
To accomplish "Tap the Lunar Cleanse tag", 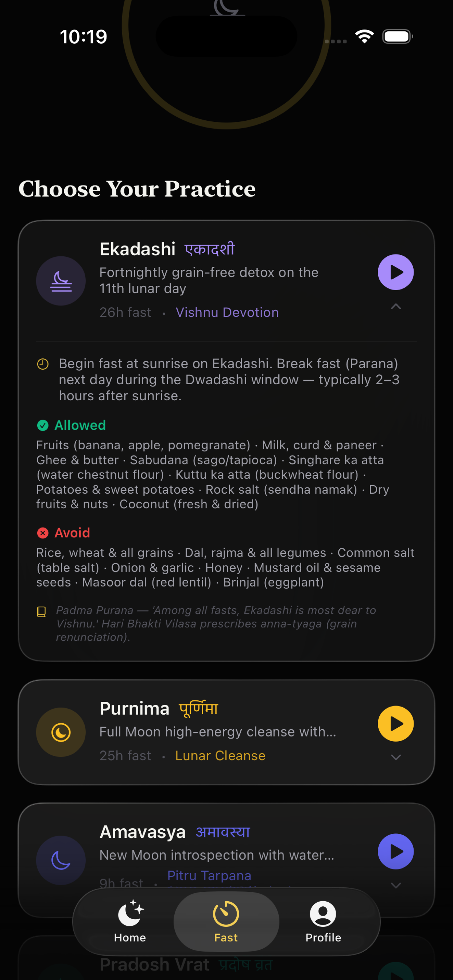I will (x=220, y=755).
